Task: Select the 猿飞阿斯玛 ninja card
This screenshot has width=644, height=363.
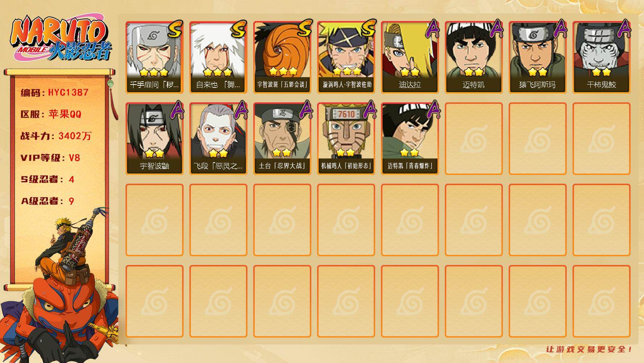Action: coord(538,57)
